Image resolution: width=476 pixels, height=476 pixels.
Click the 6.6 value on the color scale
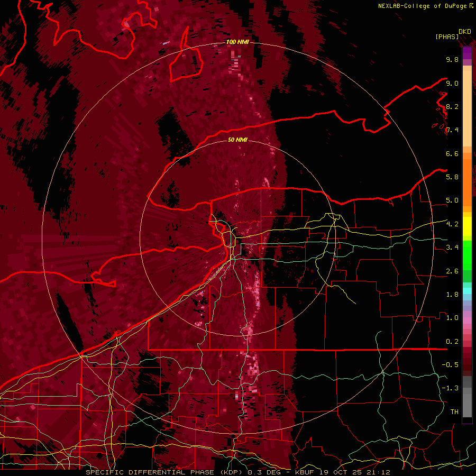click(x=452, y=153)
